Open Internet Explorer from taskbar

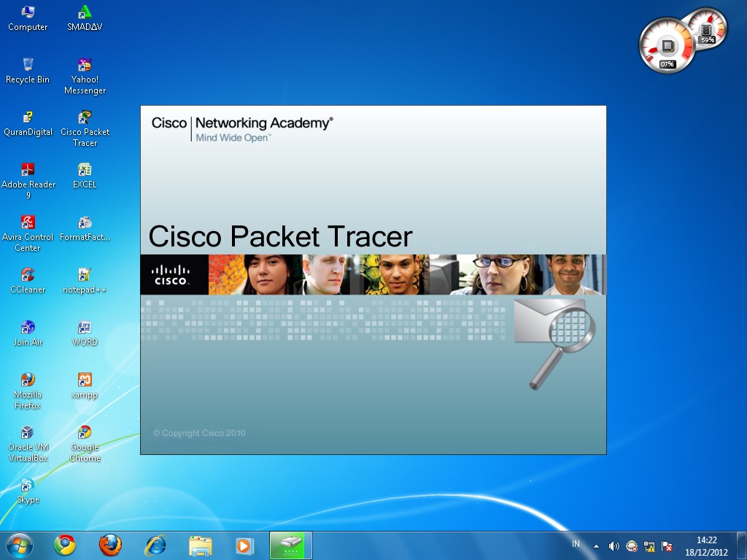pyautogui.click(x=155, y=545)
